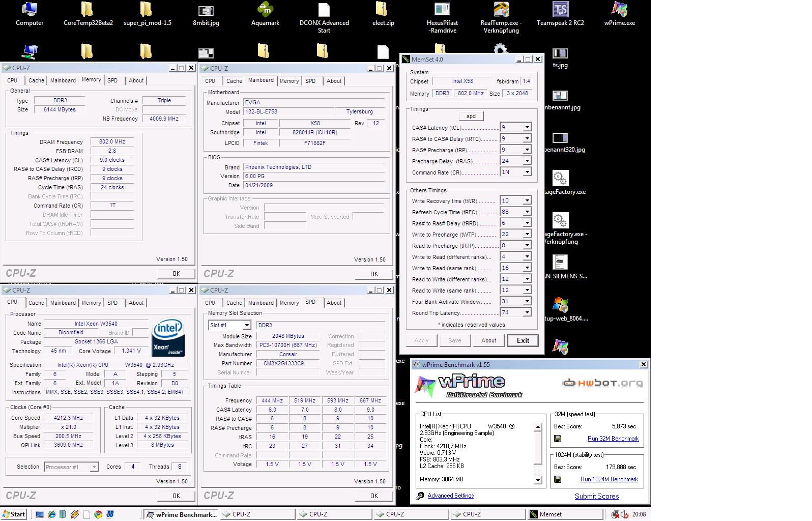Open the Precharge Delay (tRAS) dropdown

[x=527, y=161]
